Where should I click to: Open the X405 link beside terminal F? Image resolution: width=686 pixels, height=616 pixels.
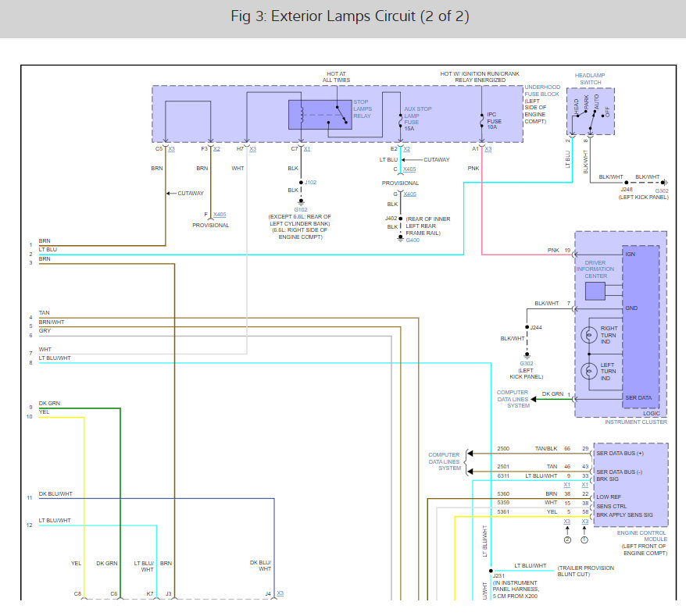[220, 215]
